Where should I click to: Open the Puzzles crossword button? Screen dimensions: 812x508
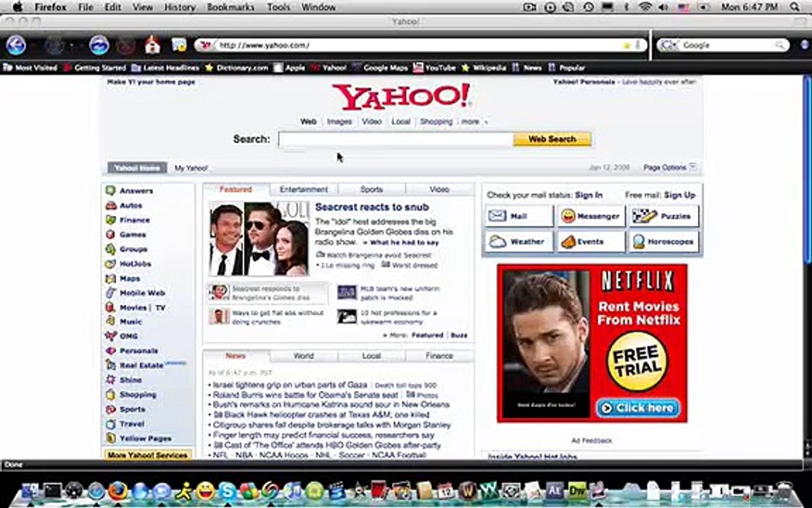point(664,216)
